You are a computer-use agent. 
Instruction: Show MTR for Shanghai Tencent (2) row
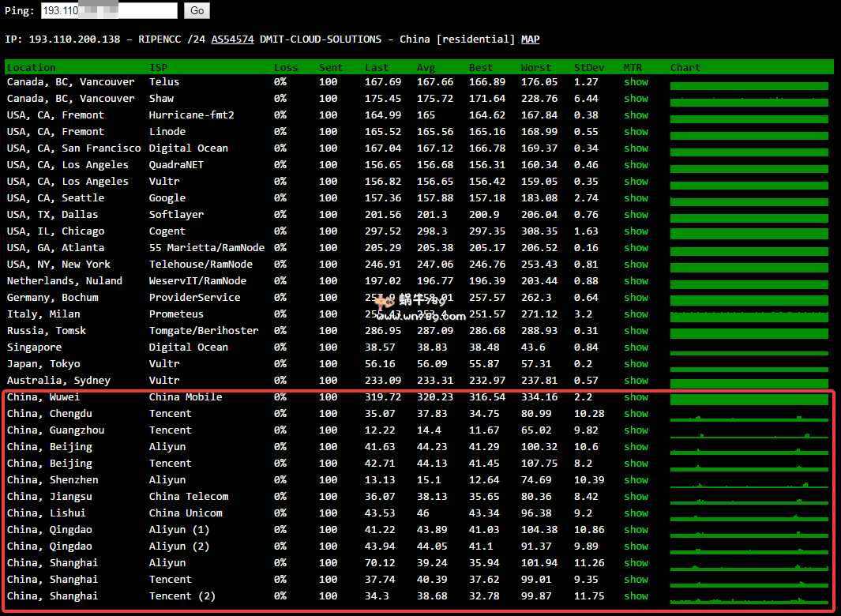636,596
